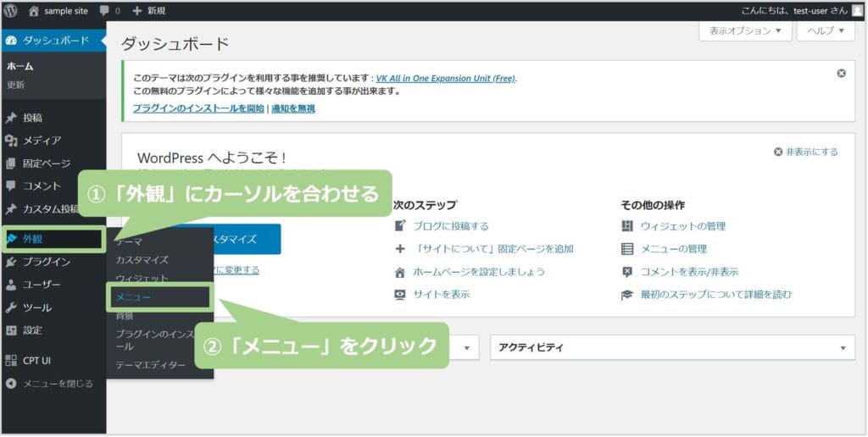The image size is (868, 437).
Task: Click the menu list icon beside メニューの管理
Action: tap(627, 249)
